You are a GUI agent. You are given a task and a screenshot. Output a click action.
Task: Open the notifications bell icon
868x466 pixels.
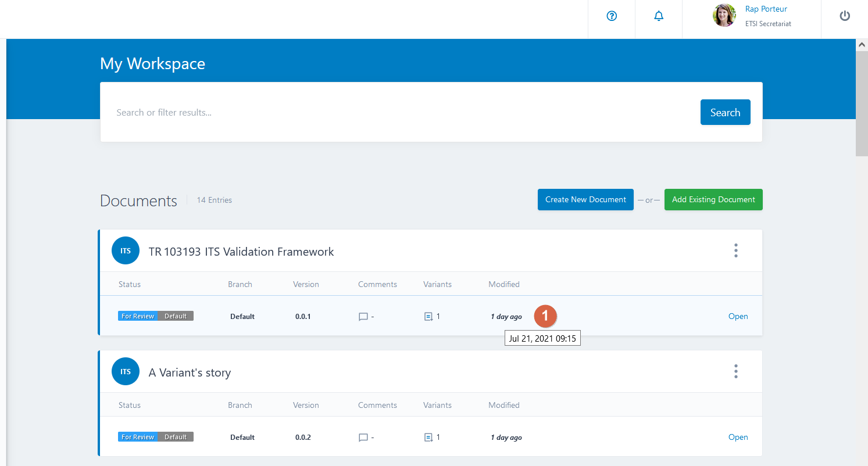pos(659,16)
